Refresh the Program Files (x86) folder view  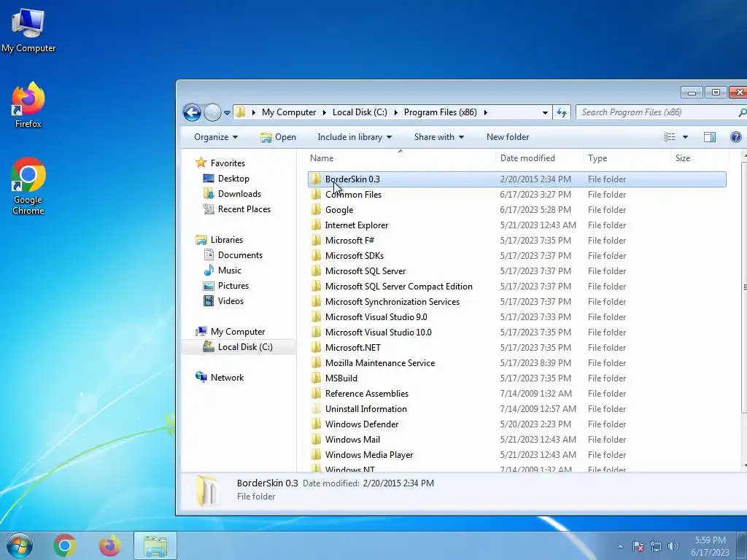pos(562,112)
